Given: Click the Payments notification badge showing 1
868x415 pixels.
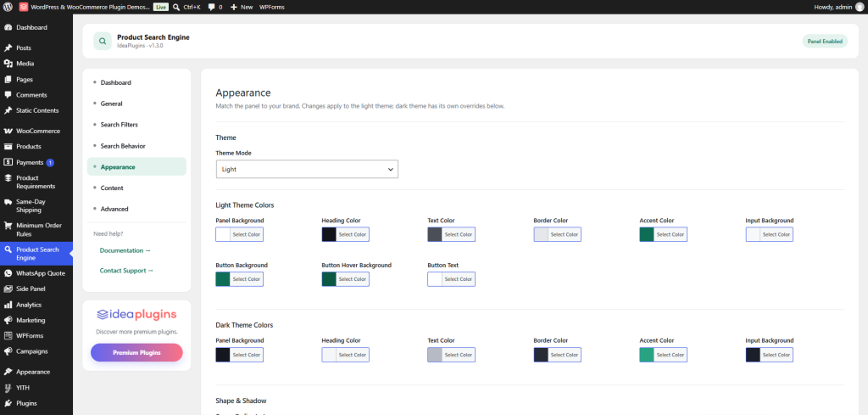Looking at the screenshot, I should [x=50, y=162].
